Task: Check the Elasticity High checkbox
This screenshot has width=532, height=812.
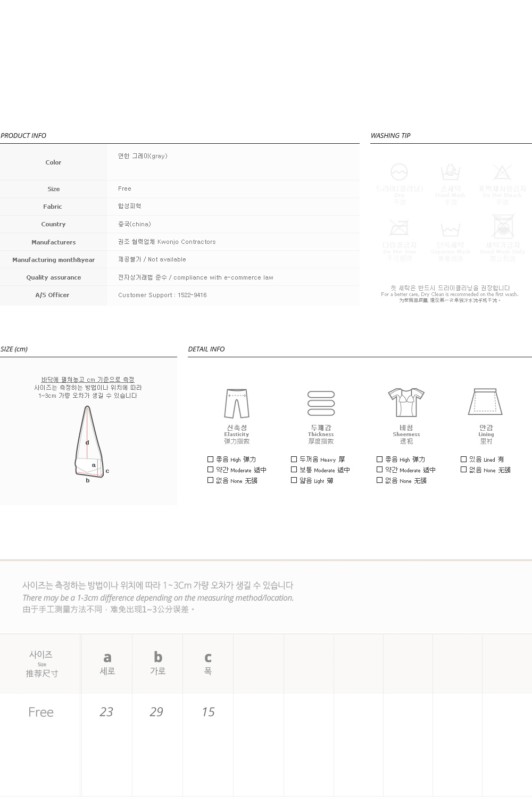Action: point(210,459)
